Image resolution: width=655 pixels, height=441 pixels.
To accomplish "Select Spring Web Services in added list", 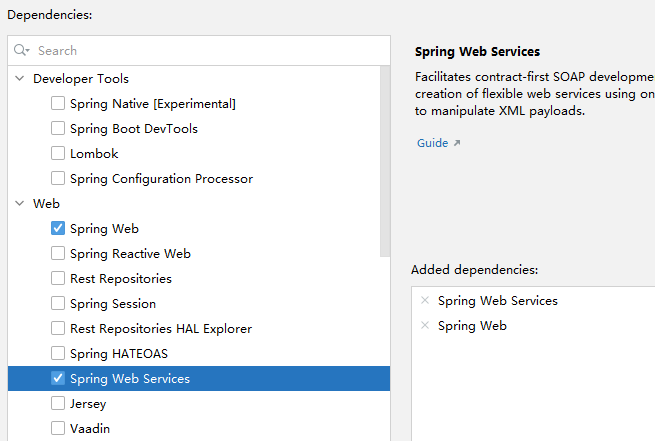I will pyautogui.click(x=498, y=301).
